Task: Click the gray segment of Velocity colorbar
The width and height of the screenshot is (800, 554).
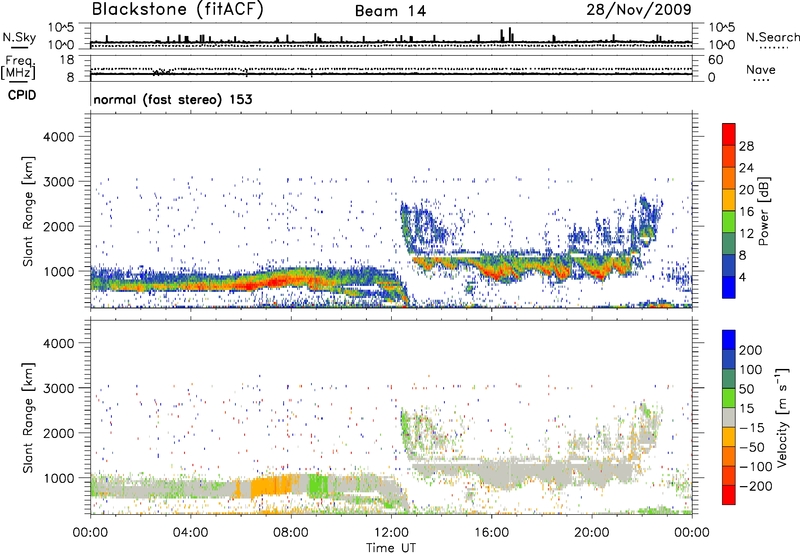Action: [x=729, y=418]
